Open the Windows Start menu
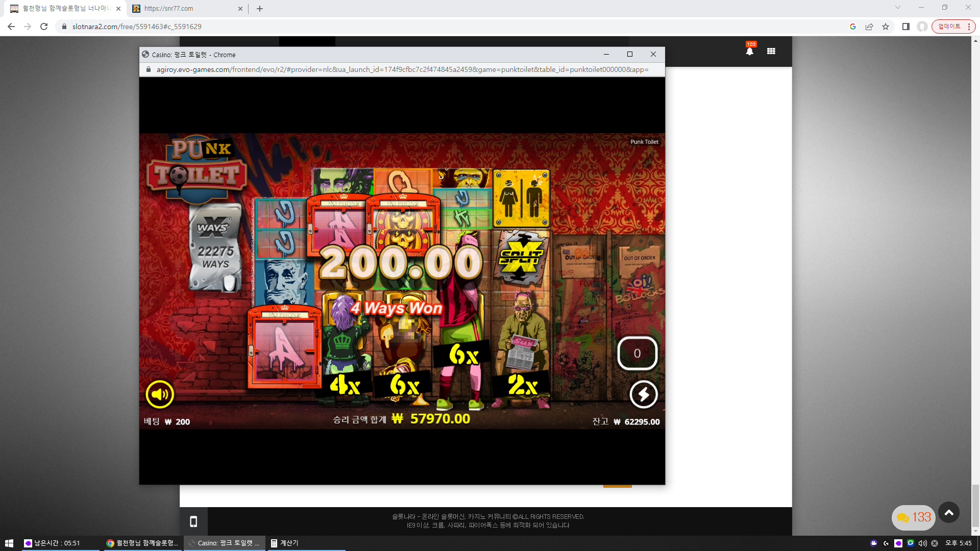The height and width of the screenshot is (551, 980). (x=9, y=543)
